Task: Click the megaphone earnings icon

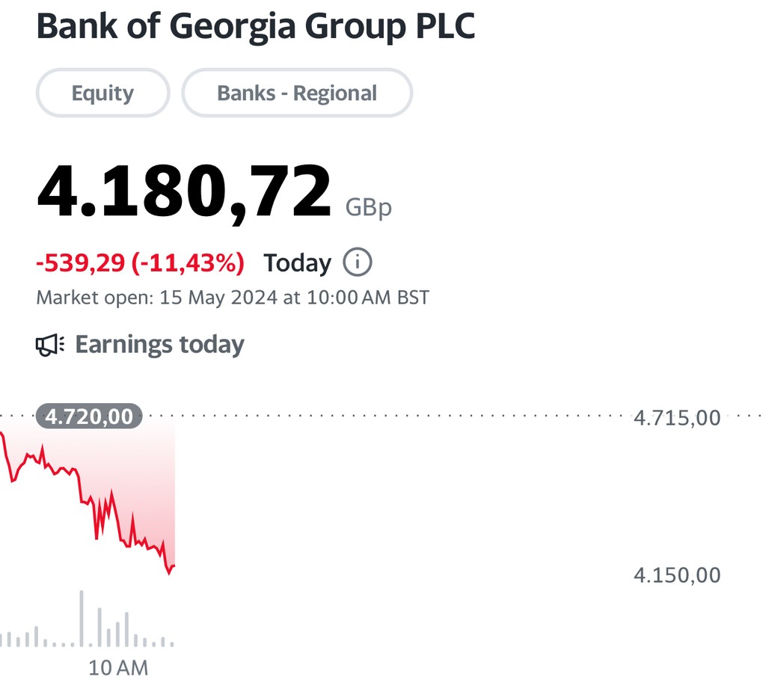Action: pyautogui.click(x=50, y=345)
